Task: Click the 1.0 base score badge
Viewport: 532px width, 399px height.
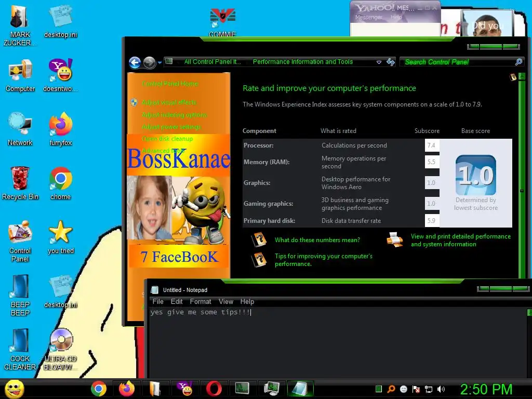Action: pyautogui.click(x=476, y=175)
